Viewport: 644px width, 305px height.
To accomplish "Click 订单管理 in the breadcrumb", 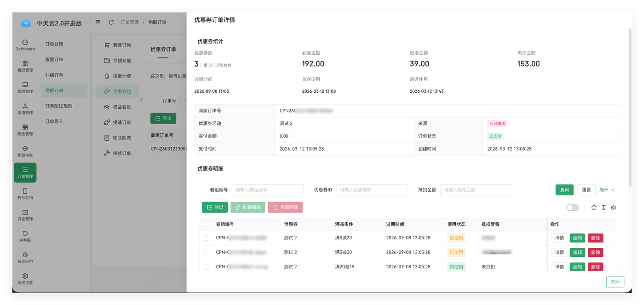I will [x=130, y=22].
